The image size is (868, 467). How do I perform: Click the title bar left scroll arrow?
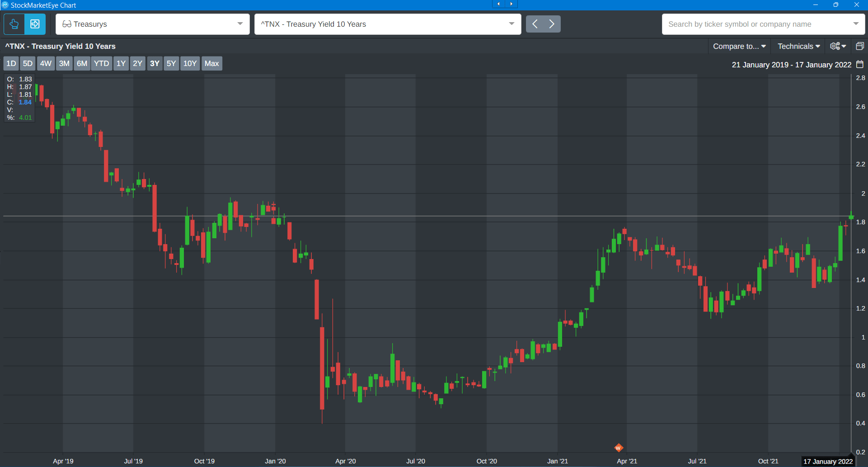498,4
